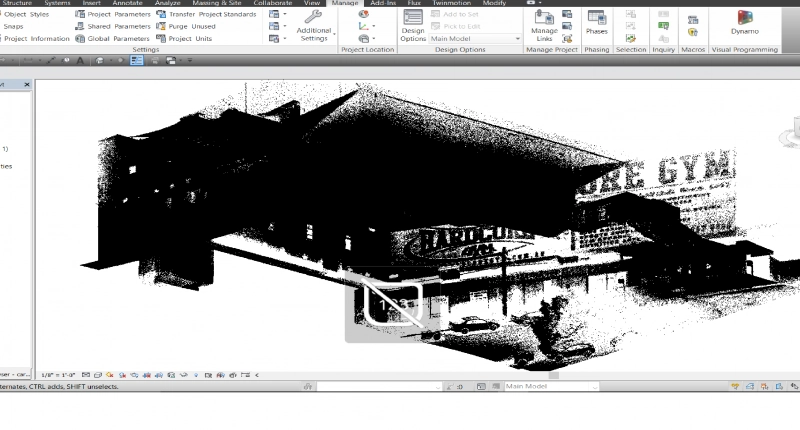Click the view scale 1/8" = 1'-0"
The image size is (800, 430).
[58, 375]
